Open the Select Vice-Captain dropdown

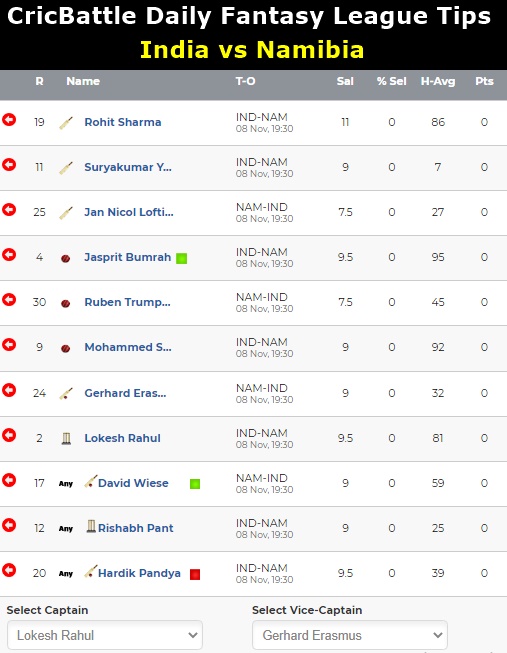point(350,635)
